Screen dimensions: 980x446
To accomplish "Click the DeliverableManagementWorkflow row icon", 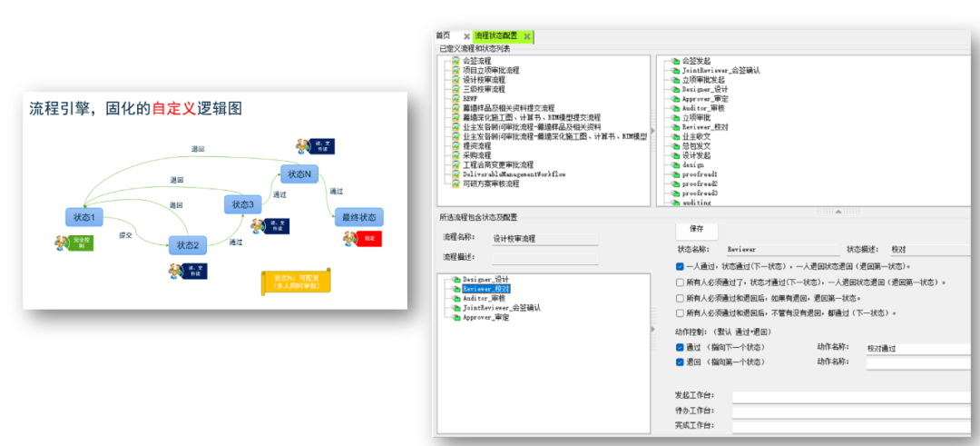I will click(456, 173).
